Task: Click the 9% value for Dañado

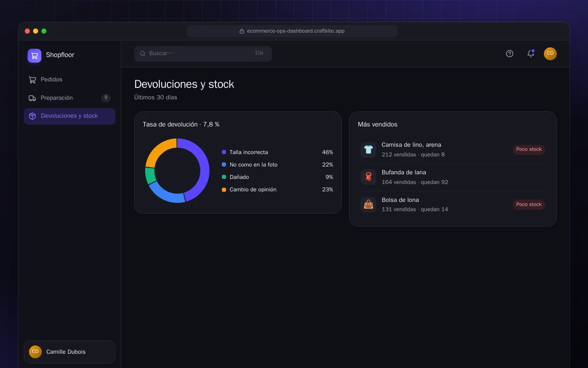Action: point(329,177)
